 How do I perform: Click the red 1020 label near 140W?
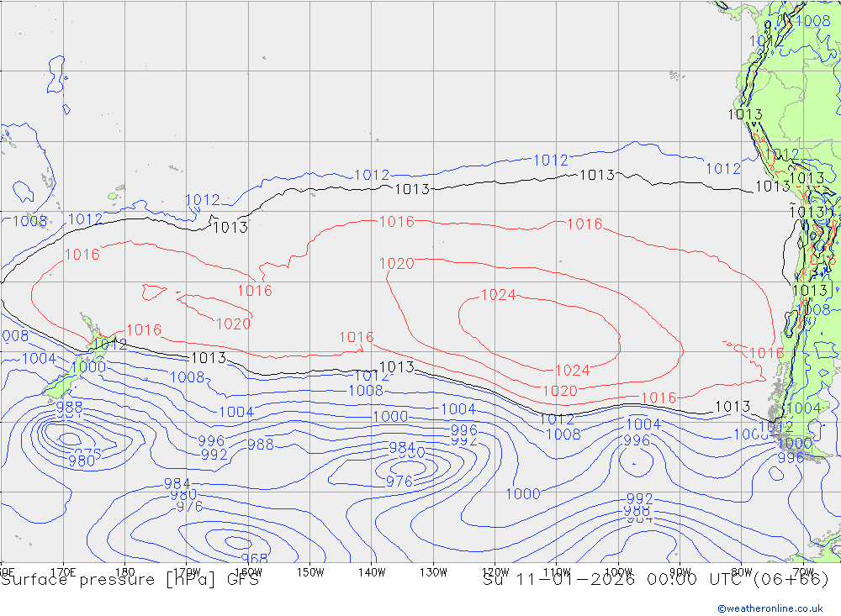[397, 263]
